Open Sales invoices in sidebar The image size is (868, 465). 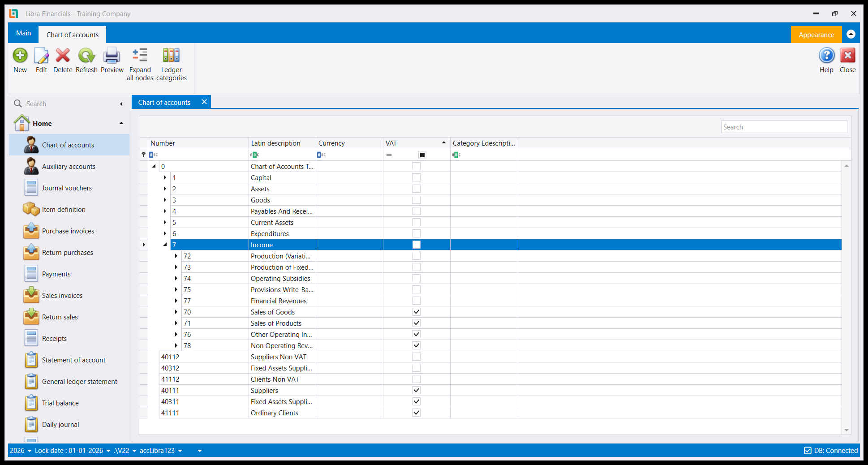[69, 296]
